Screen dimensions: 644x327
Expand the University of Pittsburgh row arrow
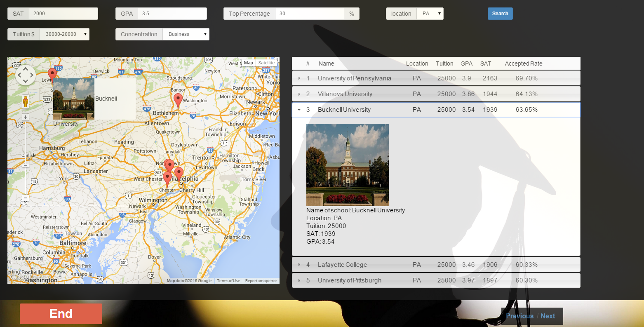pos(299,280)
